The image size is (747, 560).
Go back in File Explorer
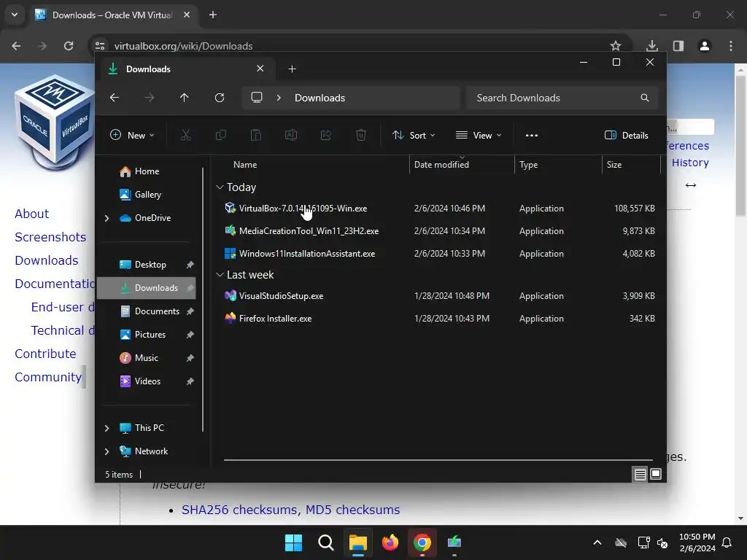[115, 98]
